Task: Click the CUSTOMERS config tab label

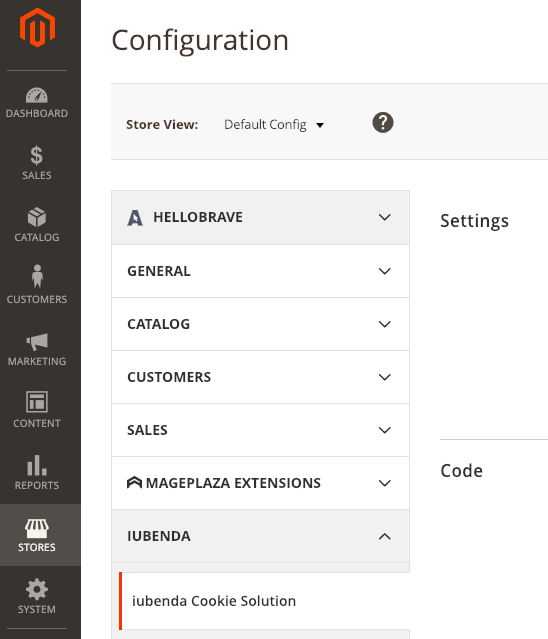Action: pos(169,377)
